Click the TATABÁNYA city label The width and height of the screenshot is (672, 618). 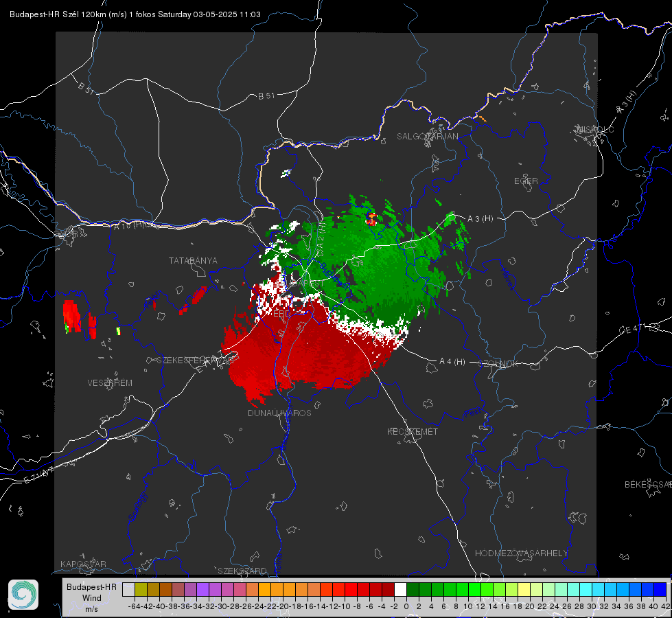[x=193, y=260]
